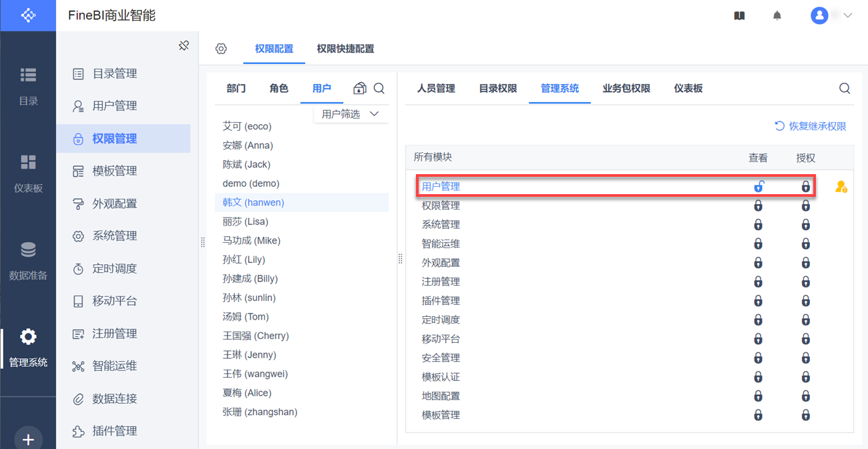Screen dimensions: 868x449
Task: Click the search icon in the permissions panel
Action: (845, 88)
